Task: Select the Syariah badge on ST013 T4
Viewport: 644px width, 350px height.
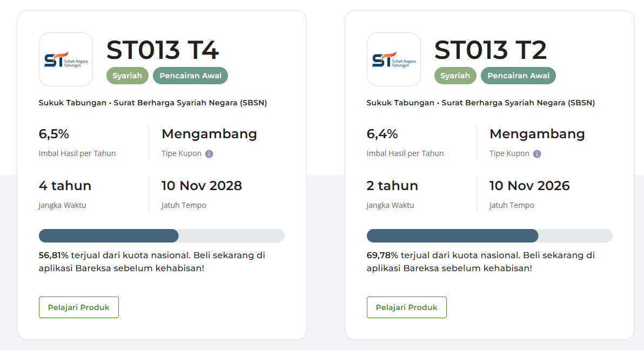Action: [x=128, y=76]
